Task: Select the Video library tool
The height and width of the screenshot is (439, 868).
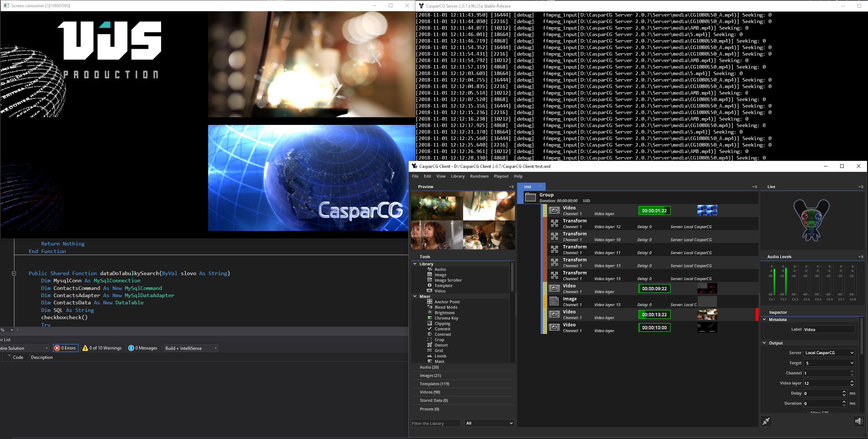Action: 440,291
